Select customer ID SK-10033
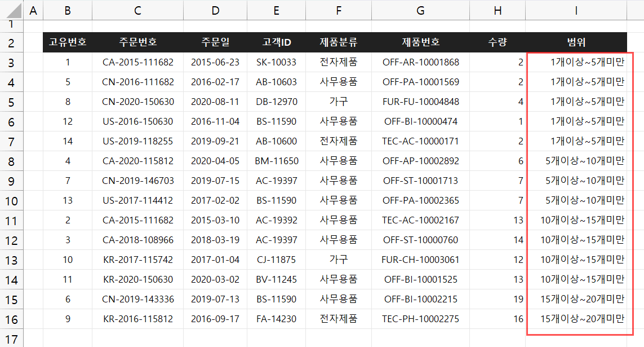This screenshot has height=347, width=644. [x=277, y=63]
